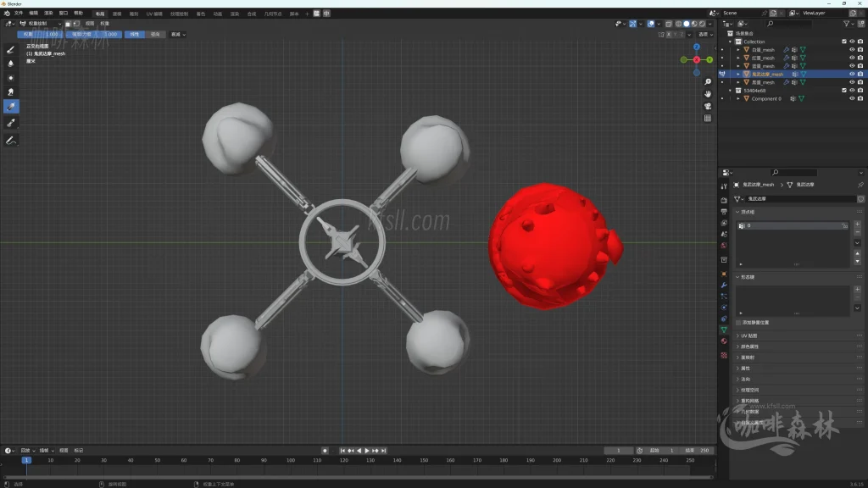The image size is (868, 488).
Task: Click the pan view hand icon
Action: [x=708, y=94]
